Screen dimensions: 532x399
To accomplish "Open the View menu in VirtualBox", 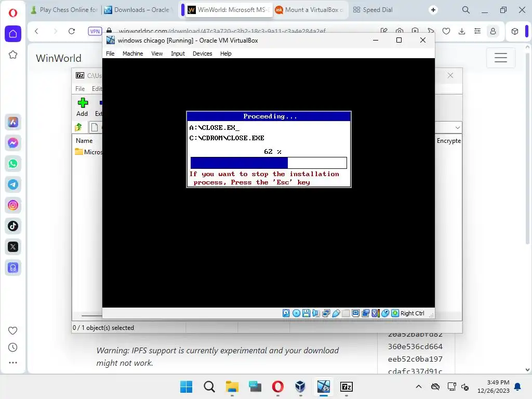I will click(157, 54).
